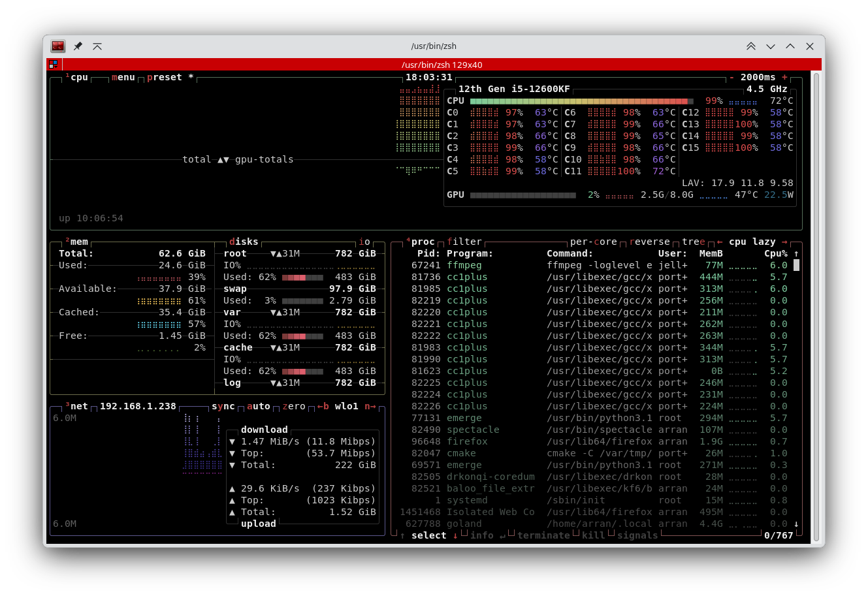Increase update interval with plus sign

(x=784, y=77)
